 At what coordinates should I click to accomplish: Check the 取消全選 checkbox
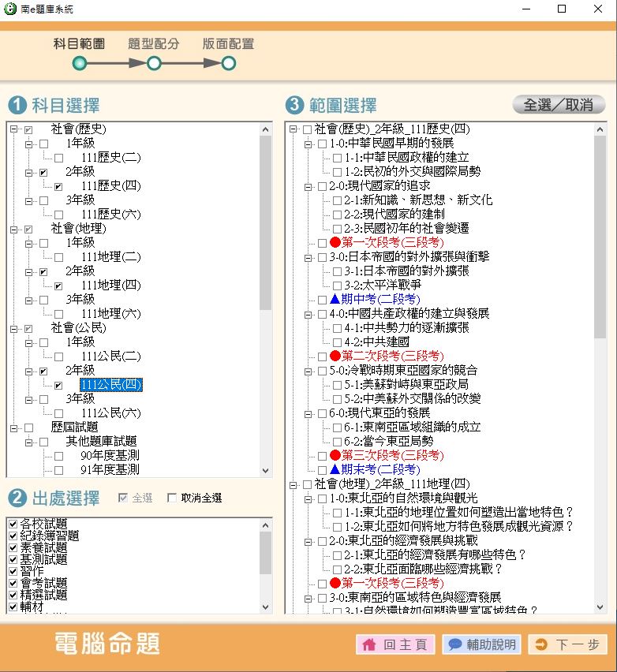tap(172, 498)
